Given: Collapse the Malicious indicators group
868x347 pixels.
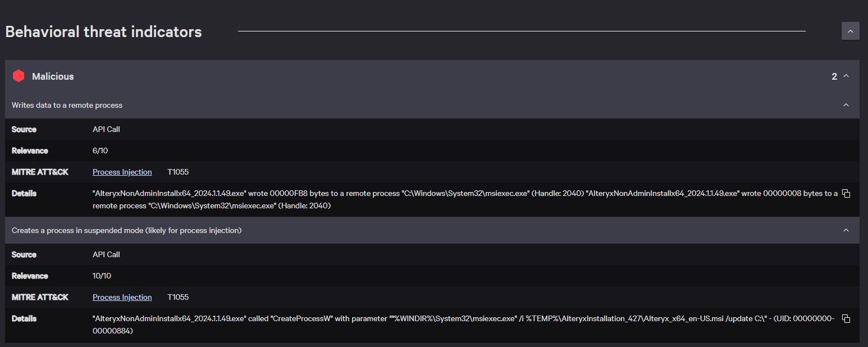Looking at the screenshot, I should [x=846, y=76].
